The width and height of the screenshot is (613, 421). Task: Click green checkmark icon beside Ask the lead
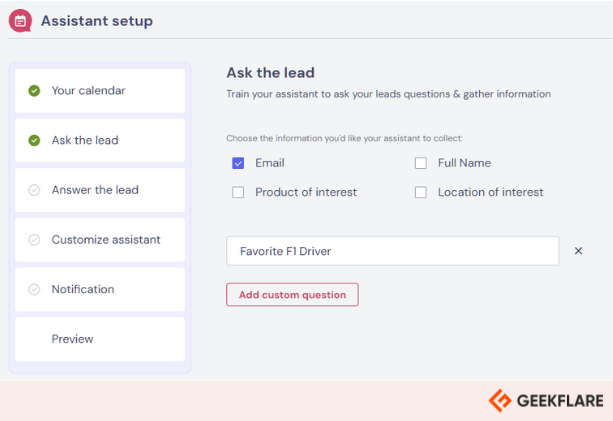click(x=34, y=140)
